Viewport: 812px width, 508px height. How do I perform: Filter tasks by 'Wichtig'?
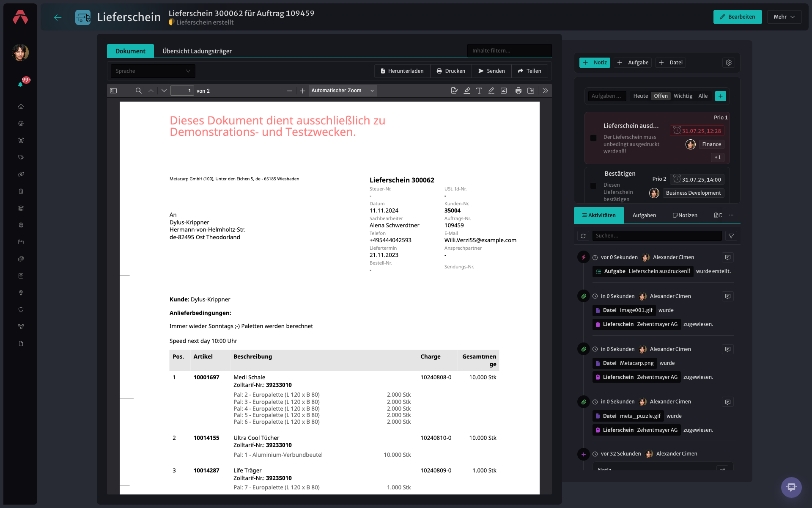click(x=683, y=96)
